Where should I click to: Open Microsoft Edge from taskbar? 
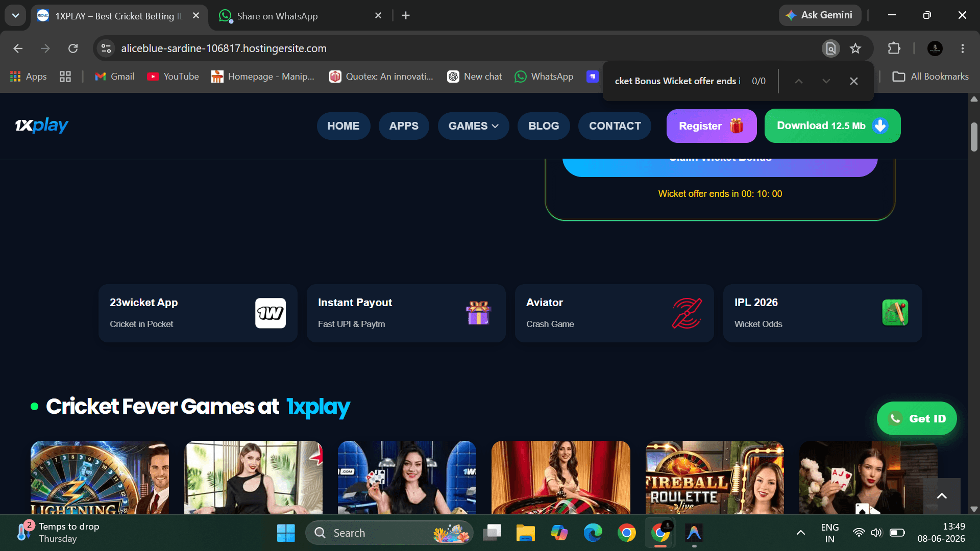[x=593, y=533]
